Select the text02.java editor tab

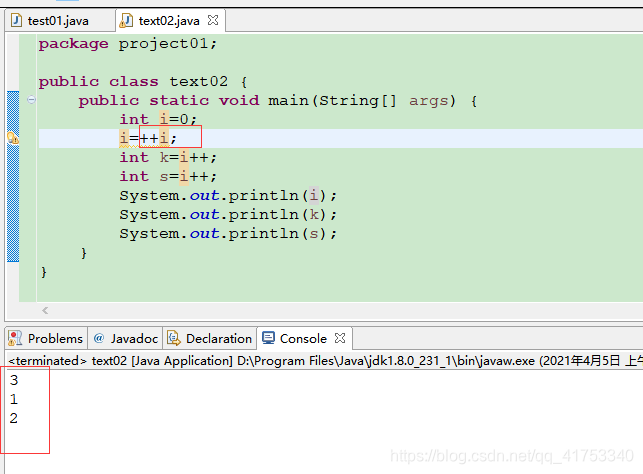(x=169, y=21)
